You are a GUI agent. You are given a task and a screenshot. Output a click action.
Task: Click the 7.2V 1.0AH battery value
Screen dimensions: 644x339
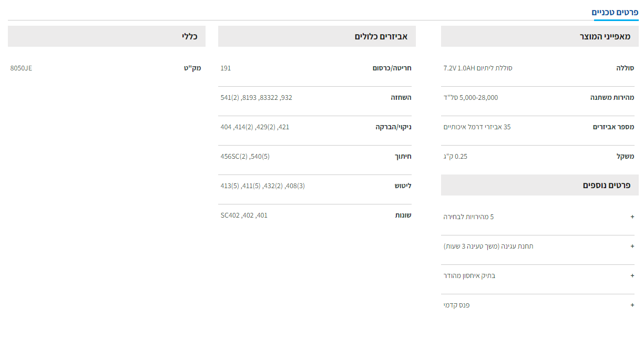[x=477, y=68]
